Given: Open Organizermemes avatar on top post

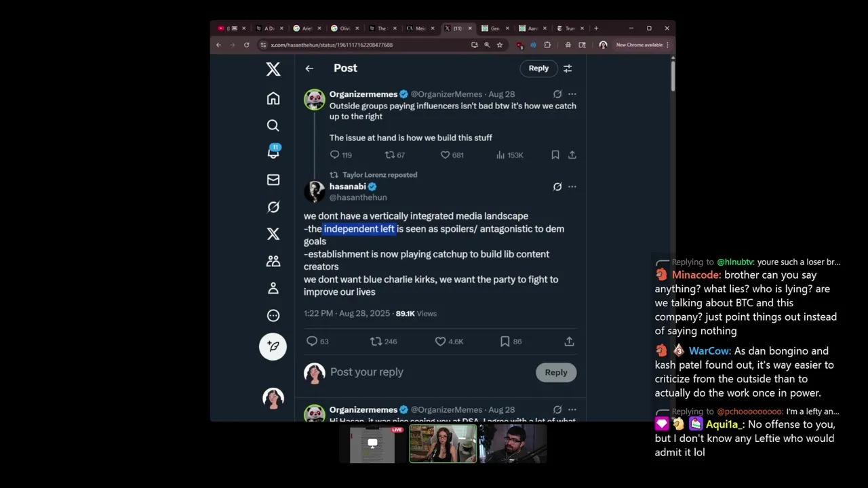Looking at the screenshot, I should [x=315, y=100].
